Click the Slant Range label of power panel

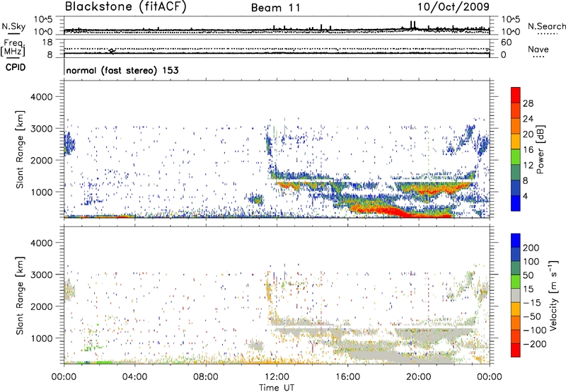point(20,149)
